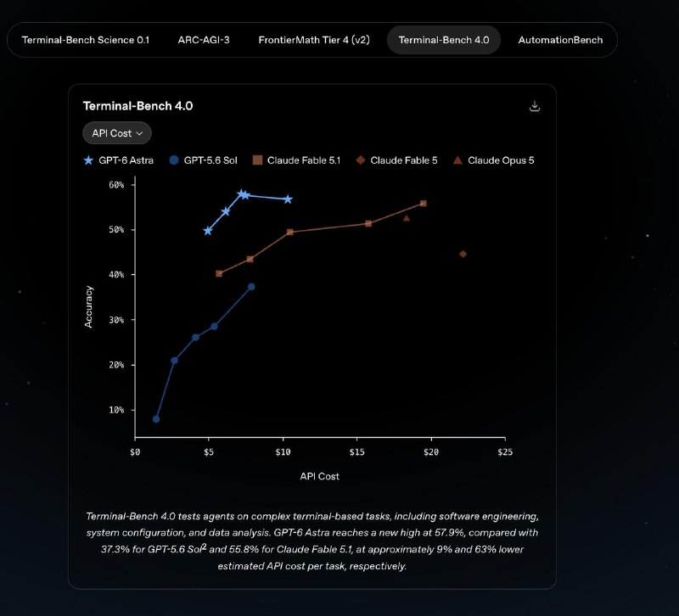Select the AutomationBench tab
Screen dimensions: 679x616
(x=560, y=40)
